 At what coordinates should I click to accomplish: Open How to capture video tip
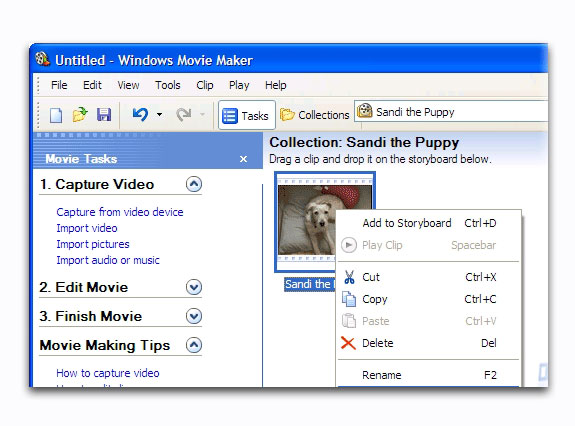(x=108, y=373)
